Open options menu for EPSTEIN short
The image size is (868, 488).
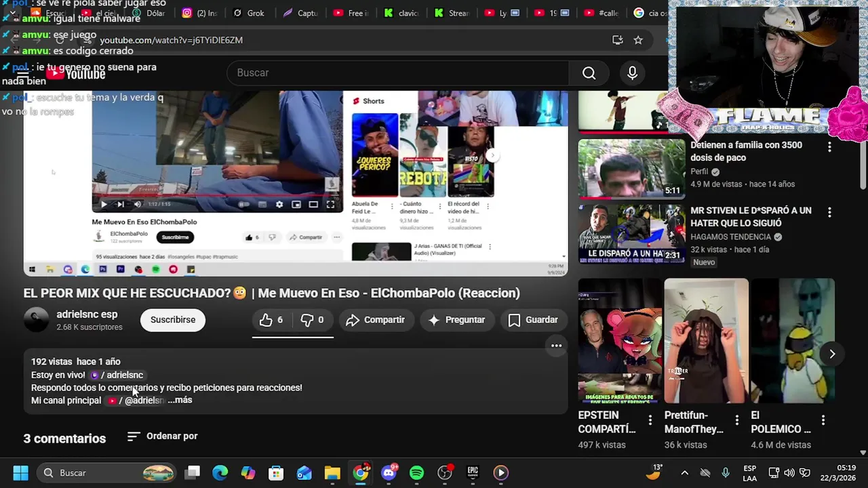click(650, 420)
